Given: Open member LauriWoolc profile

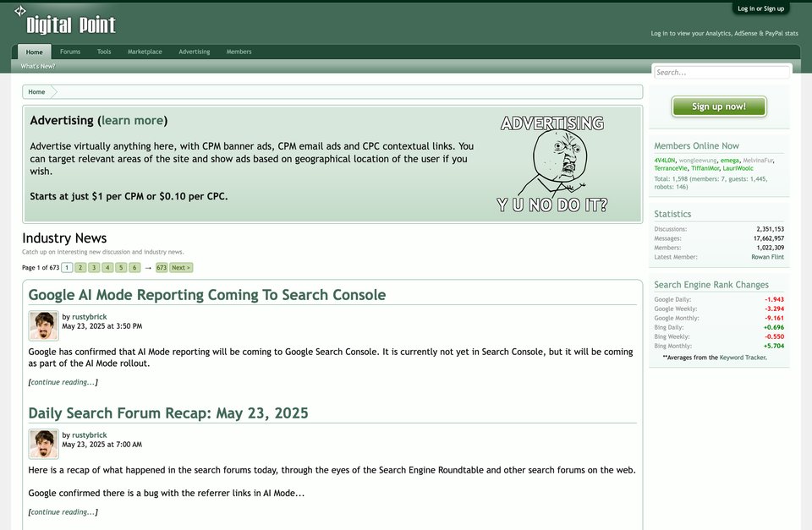Looking at the screenshot, I should [x=738, y=168].
